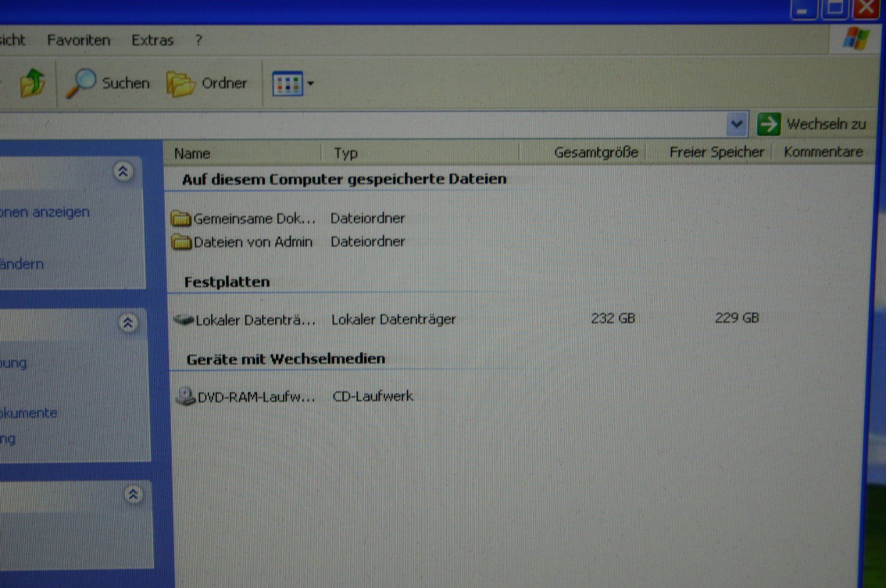Click the task pane link ending in ändern

click(22, 264)
